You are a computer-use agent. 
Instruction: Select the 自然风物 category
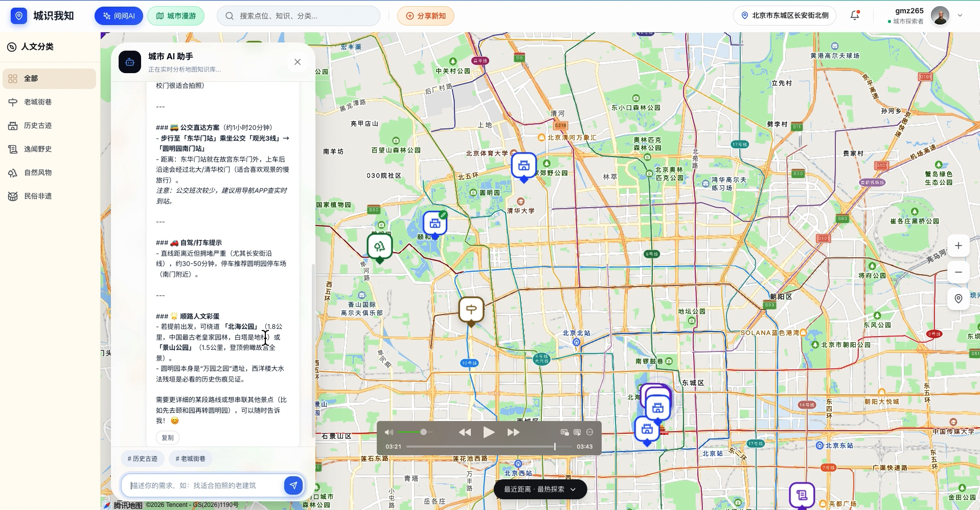point(49,173)
